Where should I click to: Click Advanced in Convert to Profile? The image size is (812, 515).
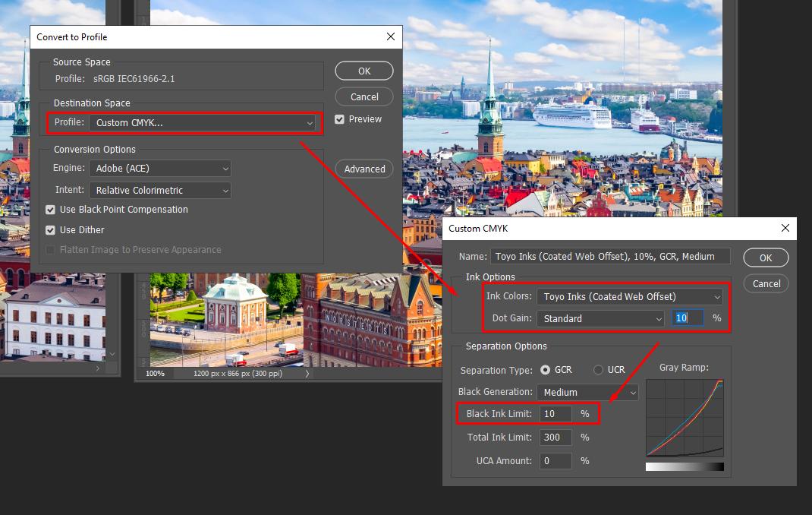[x=364, y=169]
